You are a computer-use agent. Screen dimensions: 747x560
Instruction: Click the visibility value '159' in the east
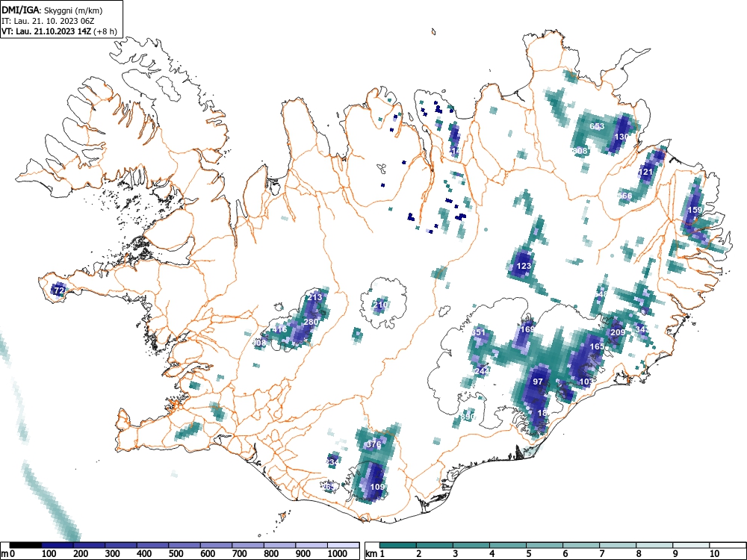tap(695, 210)
